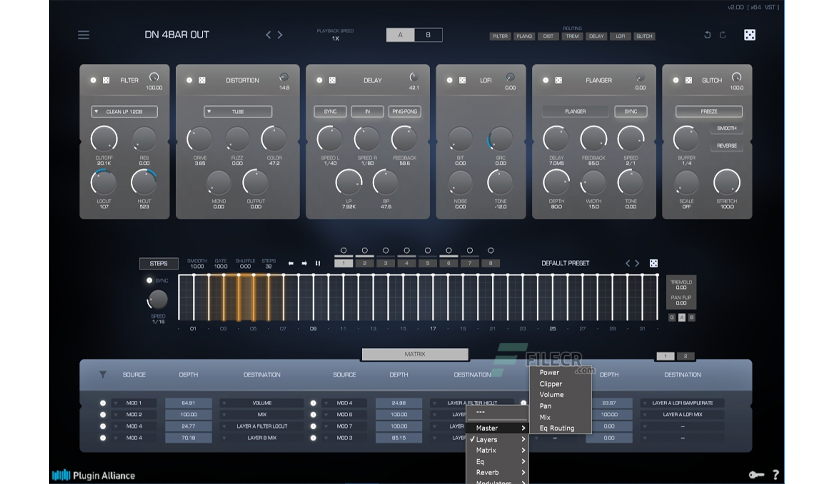Select previous sequencer preset near DEFAULT PRESET

[x=628, y=263]
